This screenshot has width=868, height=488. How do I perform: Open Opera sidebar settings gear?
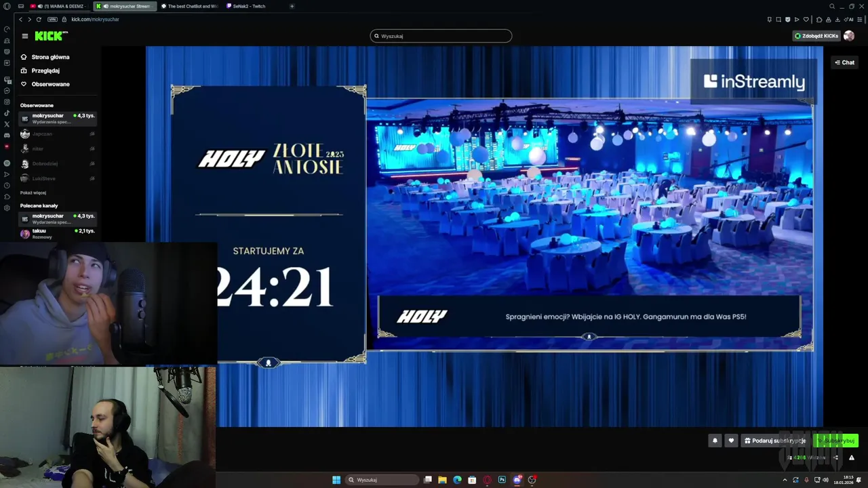pos(7,207)
